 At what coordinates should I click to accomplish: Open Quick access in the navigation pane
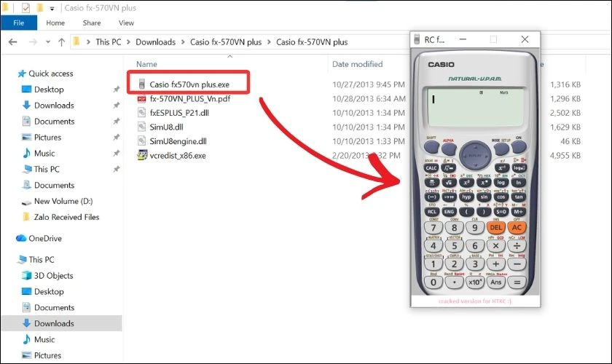pos(51,74)
